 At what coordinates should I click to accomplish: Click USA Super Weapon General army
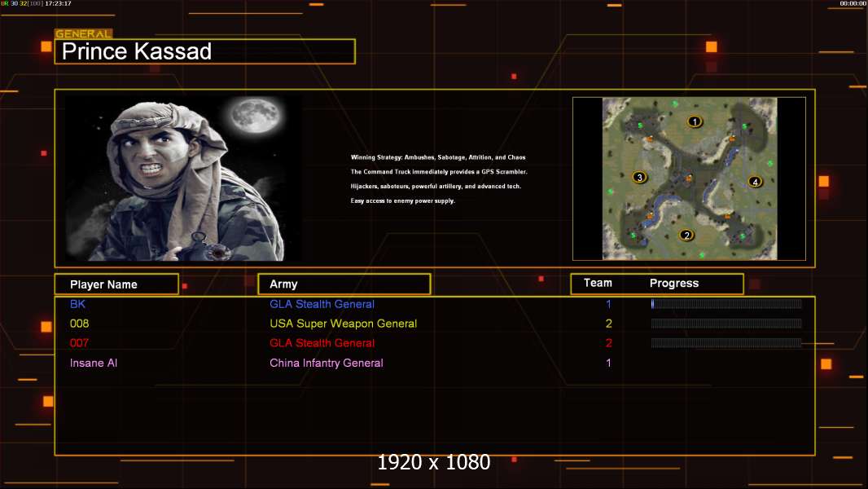click(344, 324)
